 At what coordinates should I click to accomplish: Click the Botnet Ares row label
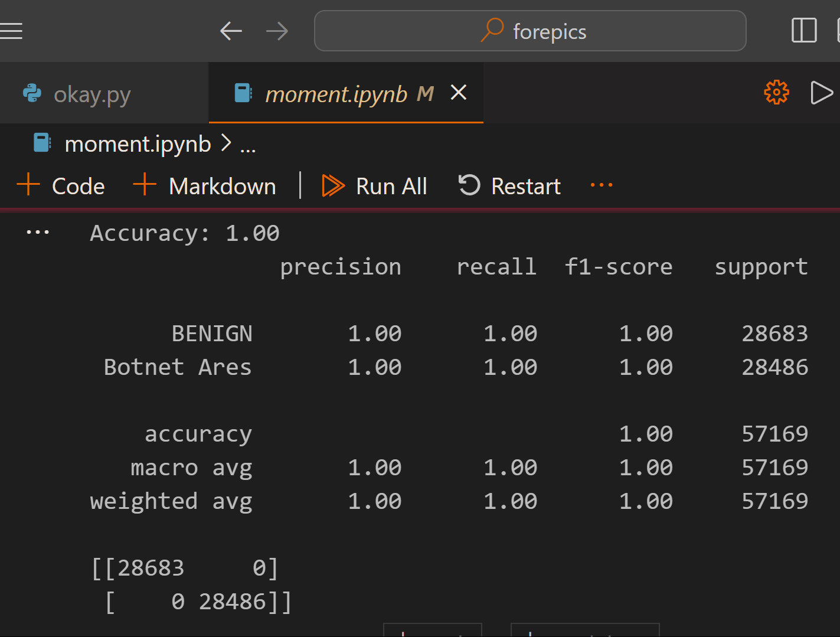tap(178, 367)
